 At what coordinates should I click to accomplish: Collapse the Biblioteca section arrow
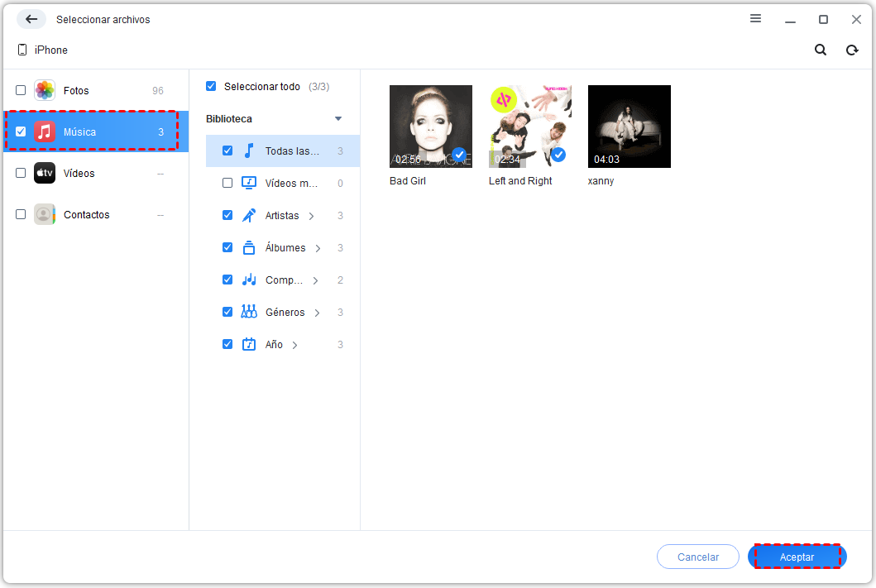click(337, 119)
